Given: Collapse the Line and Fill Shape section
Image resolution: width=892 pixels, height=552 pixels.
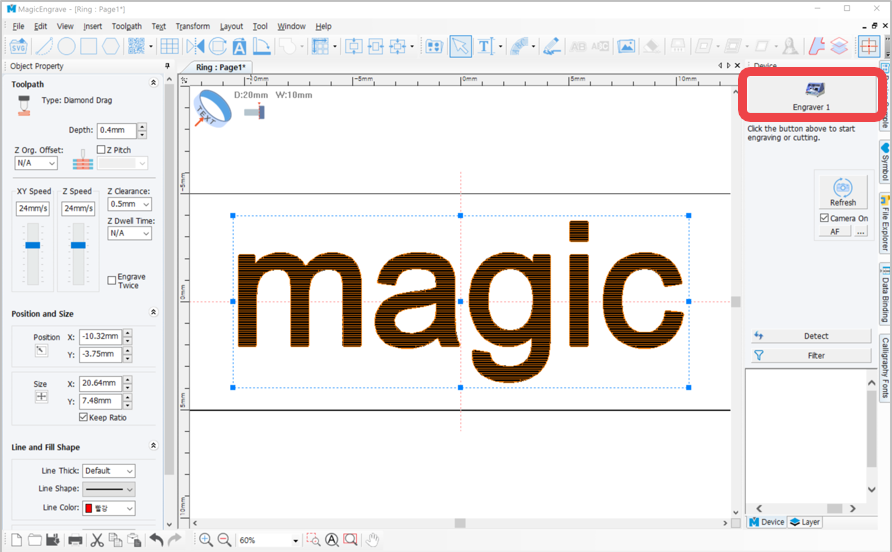Looking at the screenshot, I should [153, 446].
